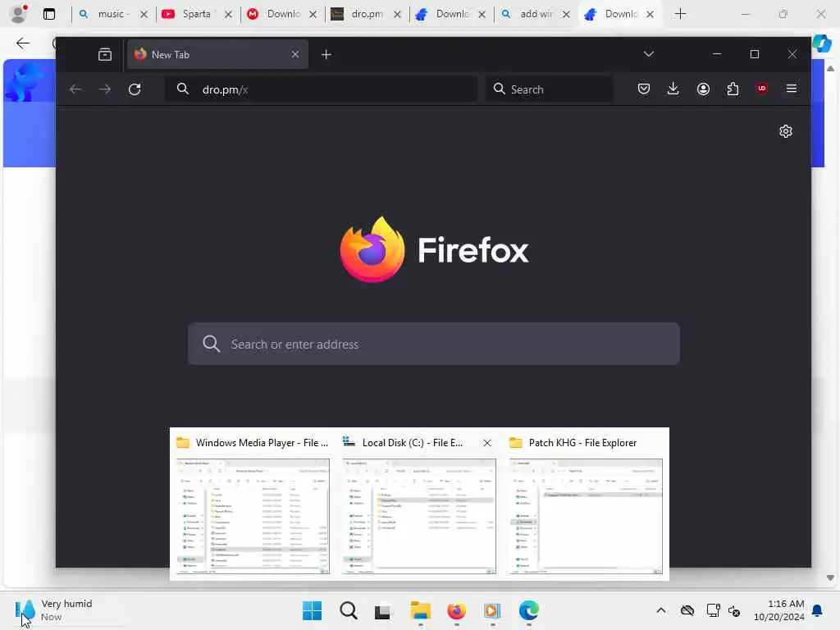The image size is (840, 630).
Task: Open Task View on taskbar
Action: coord(384,610)
